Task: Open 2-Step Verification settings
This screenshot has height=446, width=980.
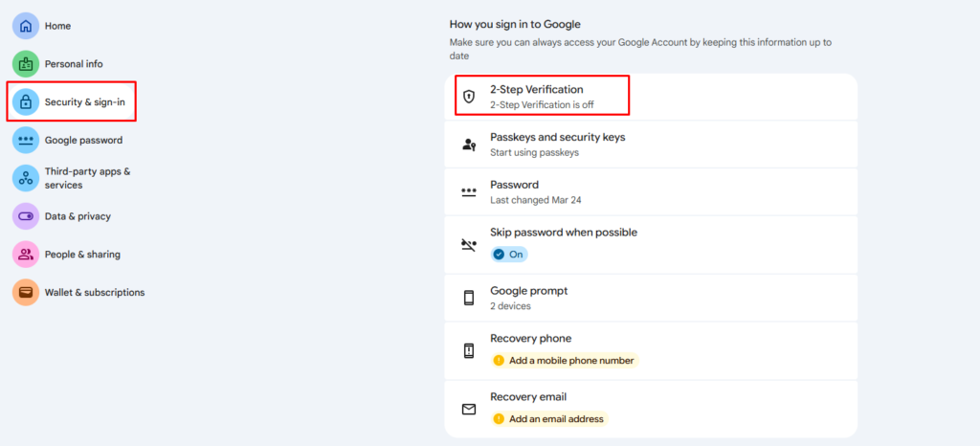Action: (651, 97)
